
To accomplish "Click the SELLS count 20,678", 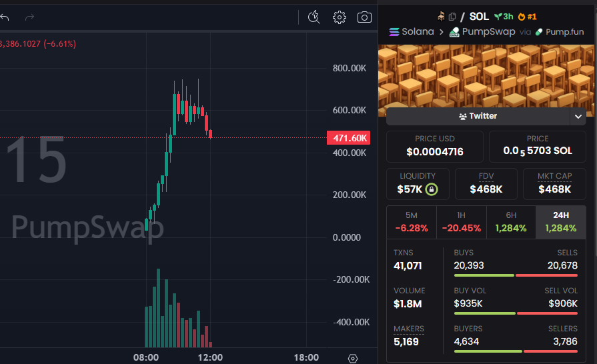I will click(562, 265).
